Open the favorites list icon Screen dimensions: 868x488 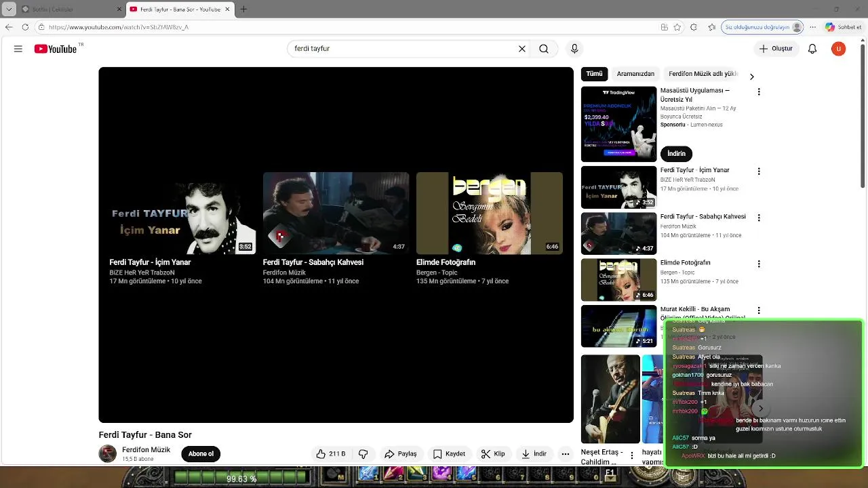(x=711, y=27)
